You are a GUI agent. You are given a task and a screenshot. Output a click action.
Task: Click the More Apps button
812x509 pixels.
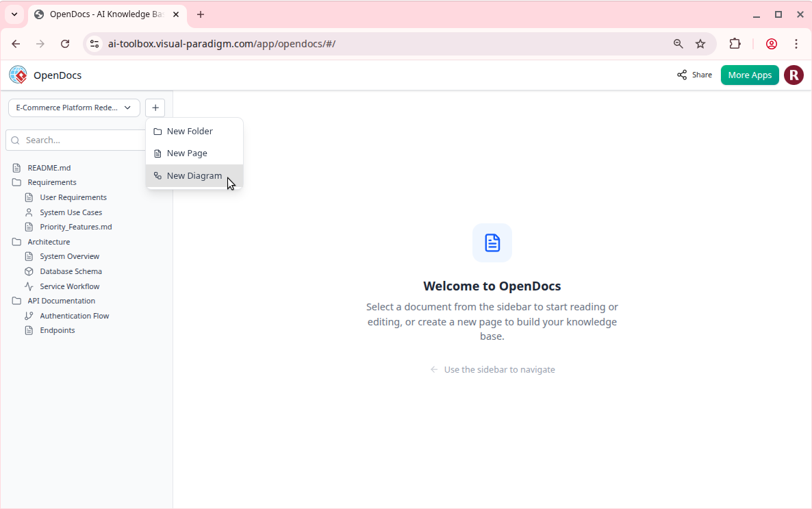point(750,75)
